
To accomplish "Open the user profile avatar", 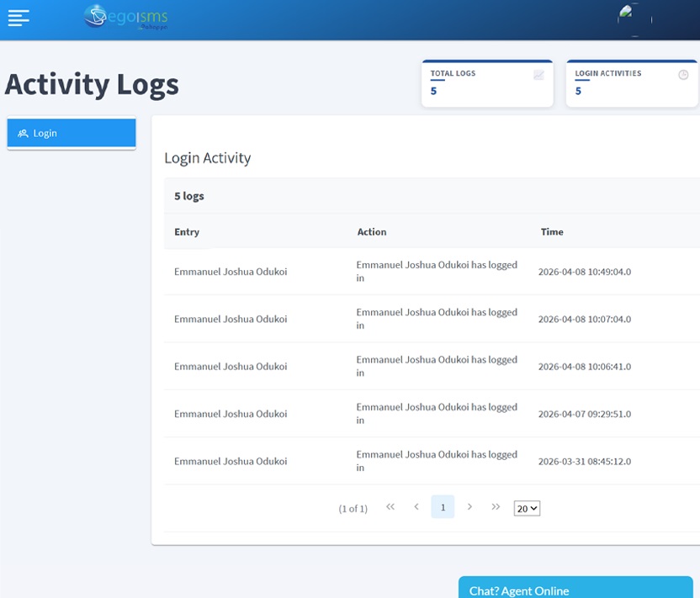I will tap(634, 19).
